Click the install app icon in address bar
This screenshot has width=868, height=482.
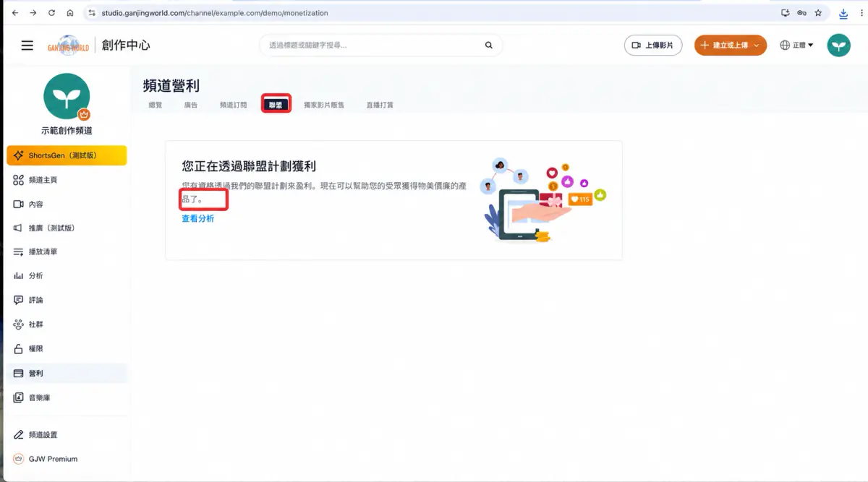(786, 13)
